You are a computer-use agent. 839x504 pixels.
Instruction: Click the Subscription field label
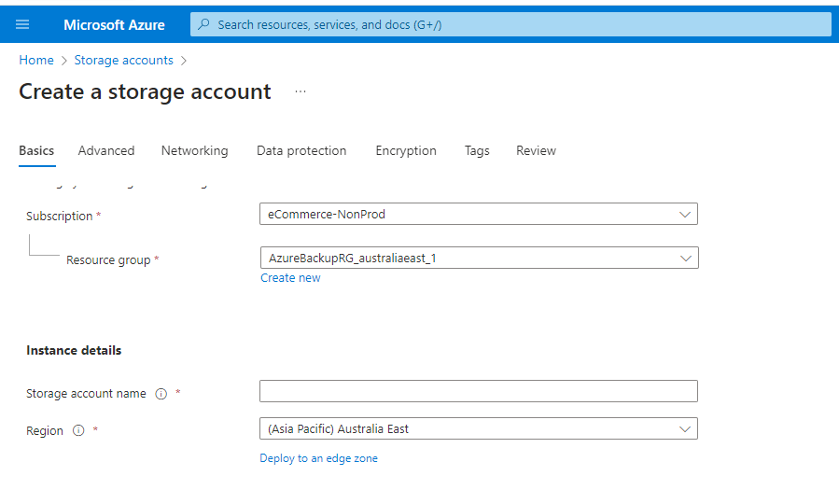[60, 217]
